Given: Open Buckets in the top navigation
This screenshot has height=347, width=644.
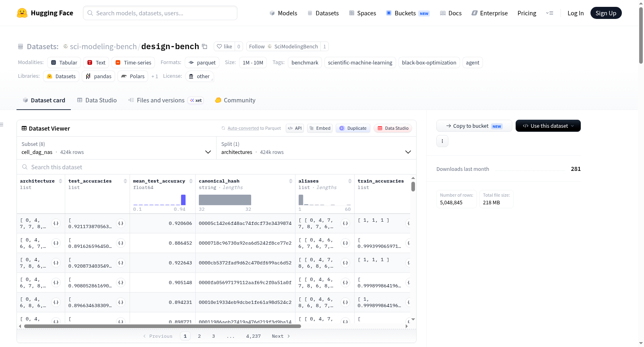Looking at the screenshot, I should pos(408,13).
